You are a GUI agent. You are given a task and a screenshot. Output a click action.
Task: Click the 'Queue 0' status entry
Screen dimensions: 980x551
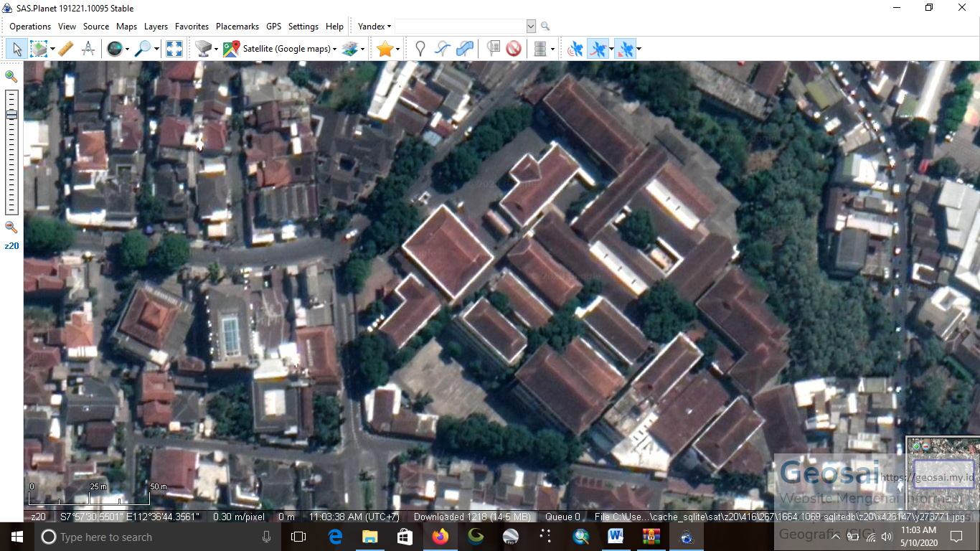pyautogui.click(x=563, y=517)
